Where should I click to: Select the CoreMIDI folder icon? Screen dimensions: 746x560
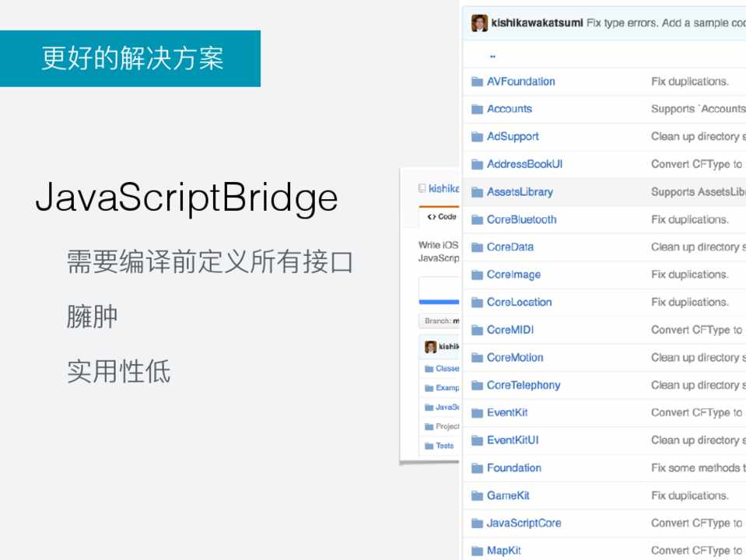(x=477, y=330)
